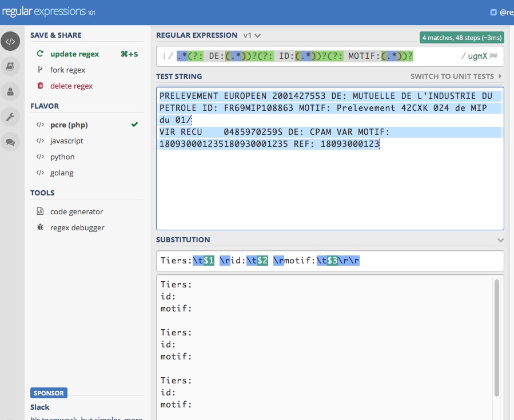Click the 4 matches, 48 steps badge
The height and width of the screenshot is (420, 514).
(x=461, y=38)
